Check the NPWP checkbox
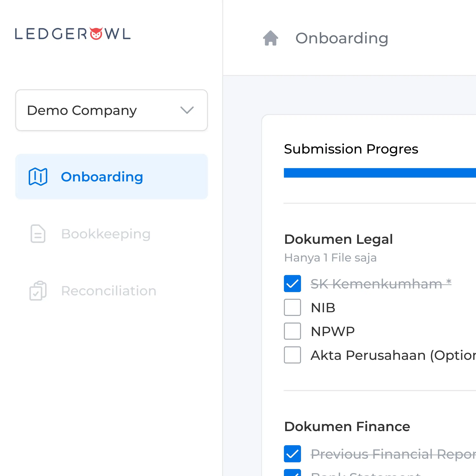The width and height of the screenshot is (476, 476). [x=292, y=331]
